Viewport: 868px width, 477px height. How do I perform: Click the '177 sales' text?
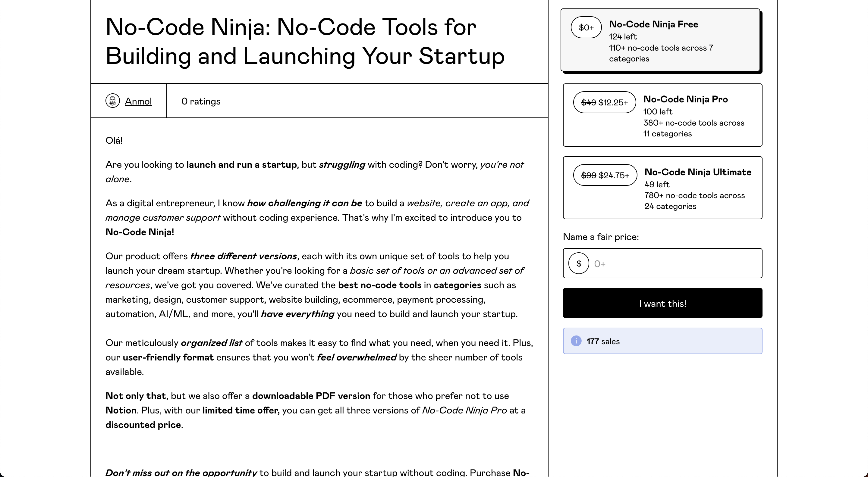tap(603, 341)
